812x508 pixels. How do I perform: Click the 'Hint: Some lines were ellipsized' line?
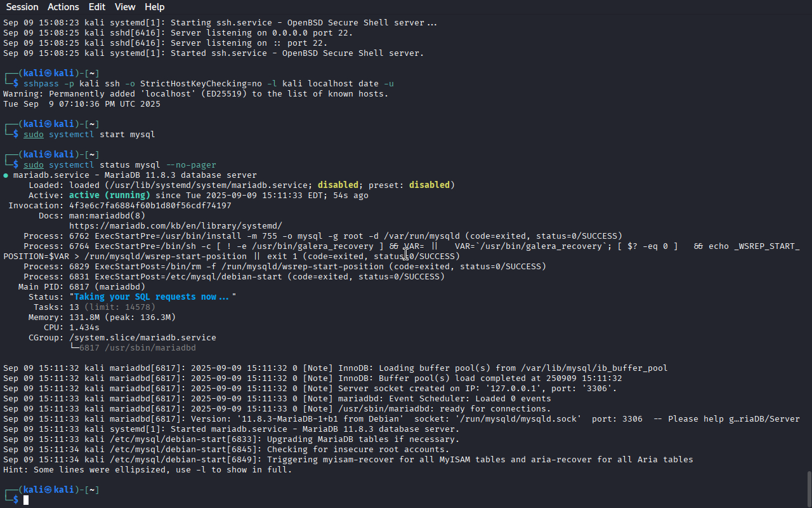148,470
